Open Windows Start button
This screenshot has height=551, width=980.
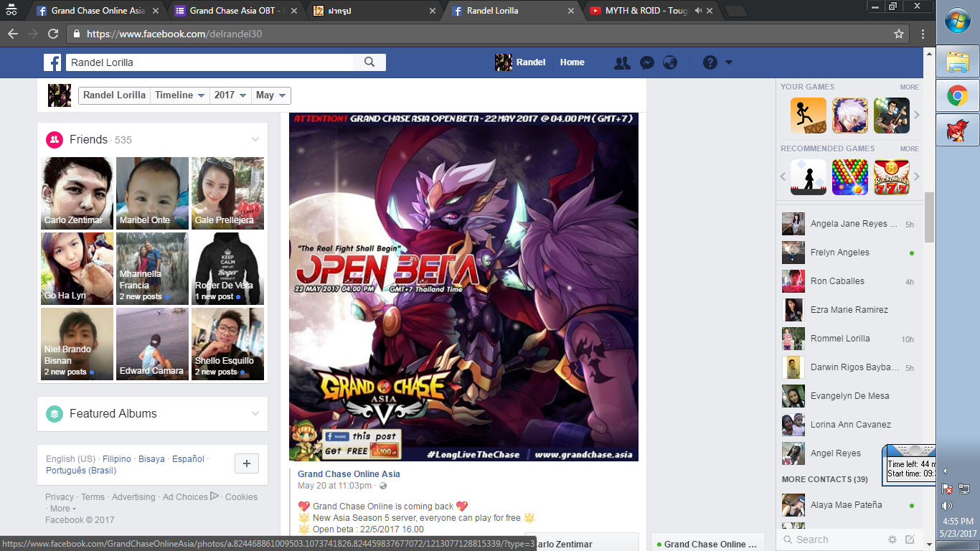[958, 22]
